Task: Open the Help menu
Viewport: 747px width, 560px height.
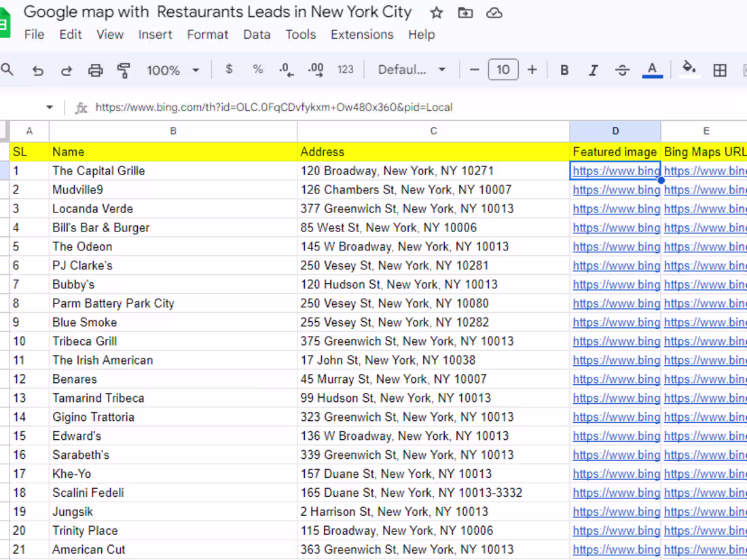Action: pos(422,35)
